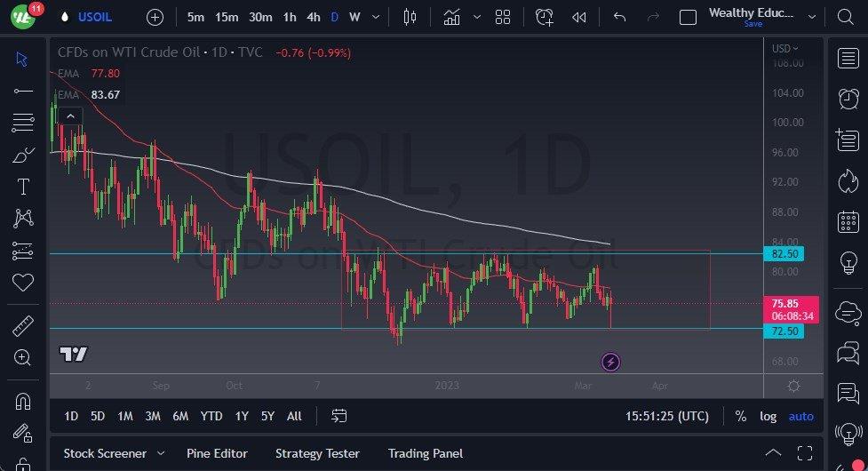
Task: Open the Alerts clock icon in right sidebar
Action: tap(848, 99)
